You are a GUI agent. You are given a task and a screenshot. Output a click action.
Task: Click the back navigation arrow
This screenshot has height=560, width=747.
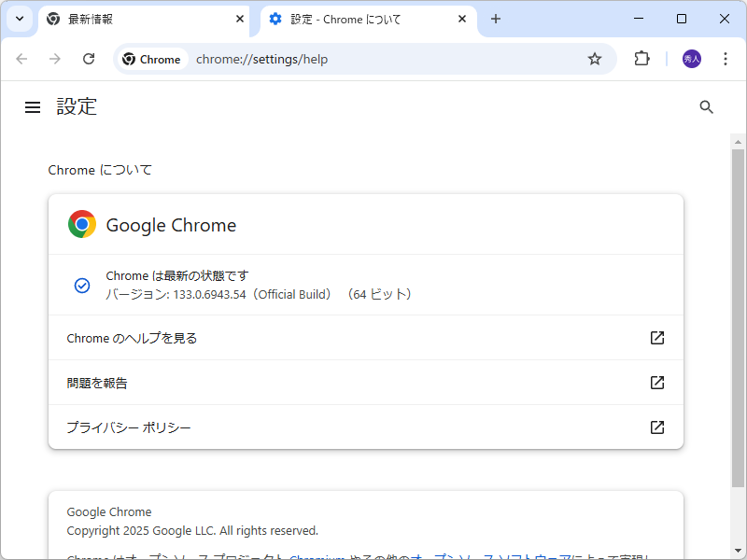(21, 58)
